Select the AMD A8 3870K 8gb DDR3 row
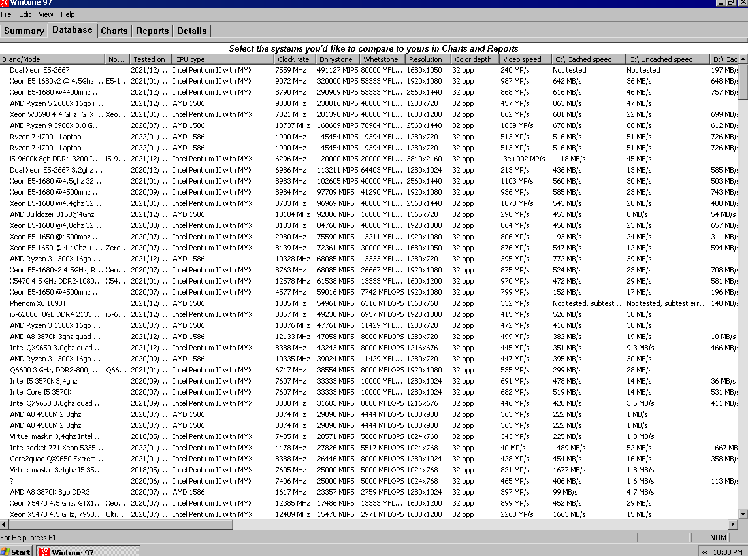 pos(369,492)
